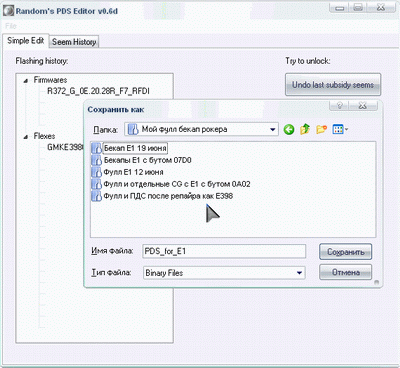Image resolution: width=400 pixels, height=368 pixels.
Task: Click help question mark in save dialog
Action: [x=339, y=106]
